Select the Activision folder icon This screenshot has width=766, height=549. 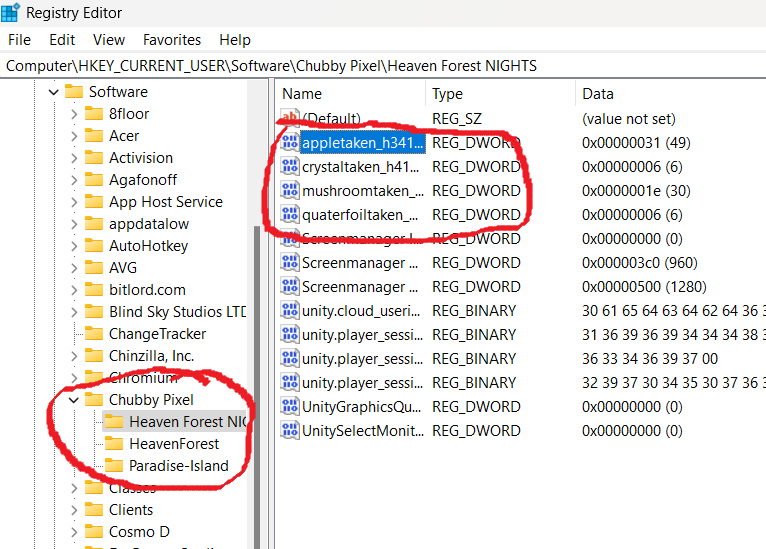tap(94, 157)
